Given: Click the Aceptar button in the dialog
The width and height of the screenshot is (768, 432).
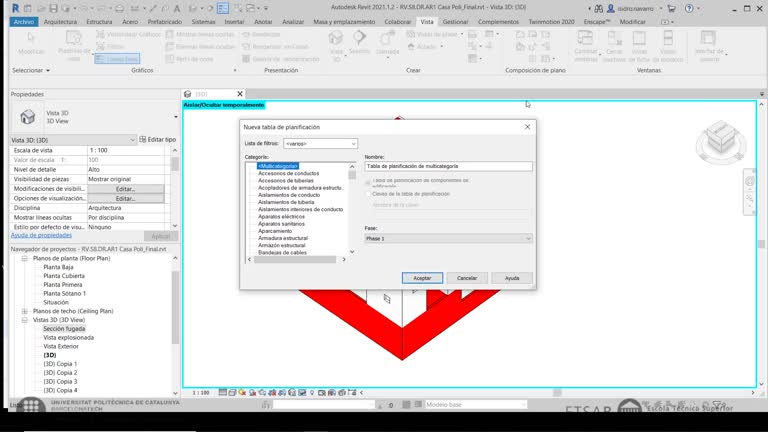Looking at the screenshot, I should tap(422, 277).
